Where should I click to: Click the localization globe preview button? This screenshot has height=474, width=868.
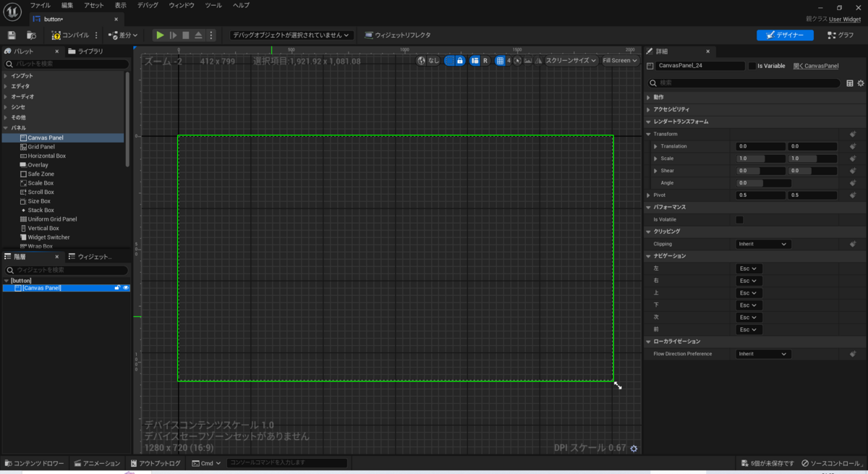point(421,61)
